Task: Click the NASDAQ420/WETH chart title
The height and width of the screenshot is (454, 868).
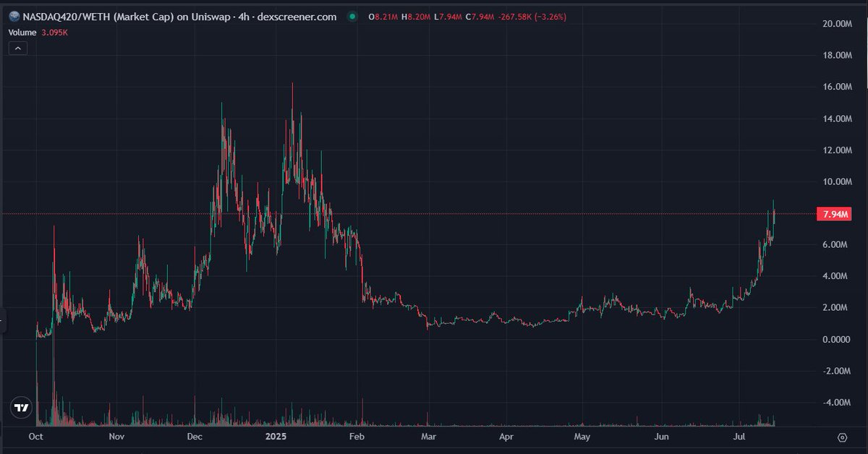Action: pyautogui.click(x=179, y=17)
